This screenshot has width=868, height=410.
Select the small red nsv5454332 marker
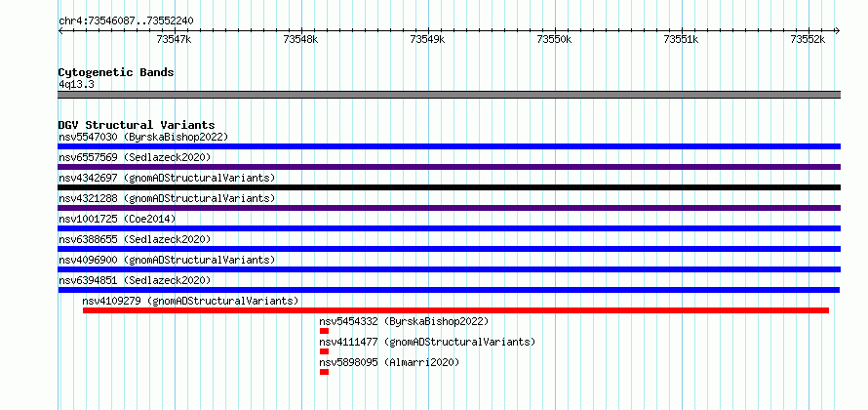click(x=324, y=331)
